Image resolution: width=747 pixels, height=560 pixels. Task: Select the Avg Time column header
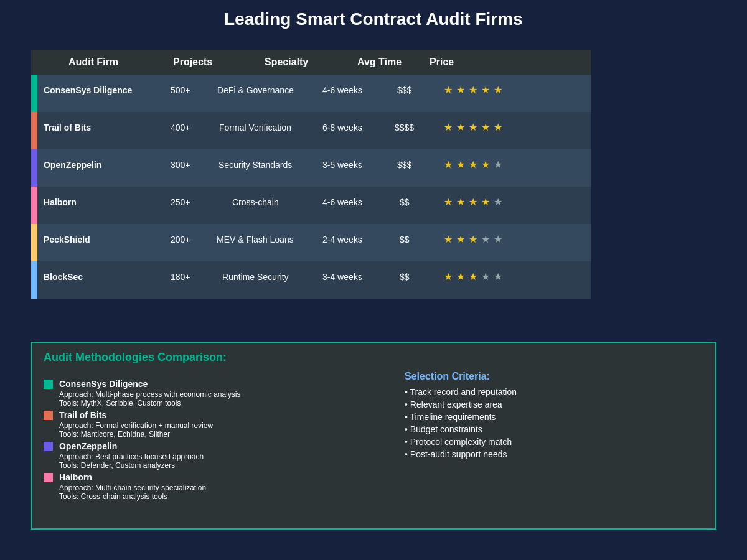pos(379,62)
